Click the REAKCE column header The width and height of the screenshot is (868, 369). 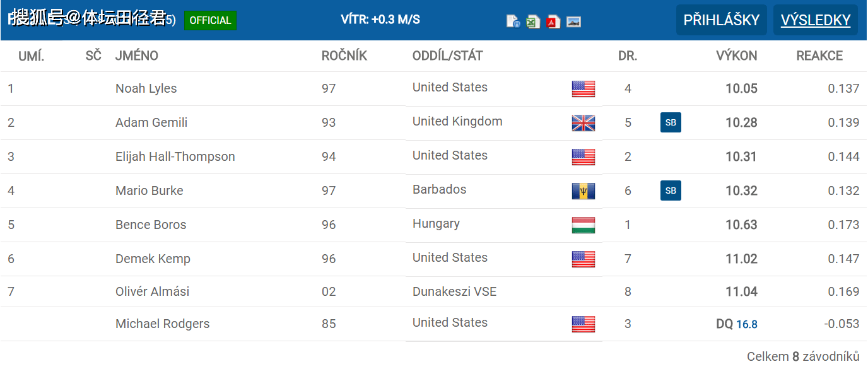[x=819, y=56]
